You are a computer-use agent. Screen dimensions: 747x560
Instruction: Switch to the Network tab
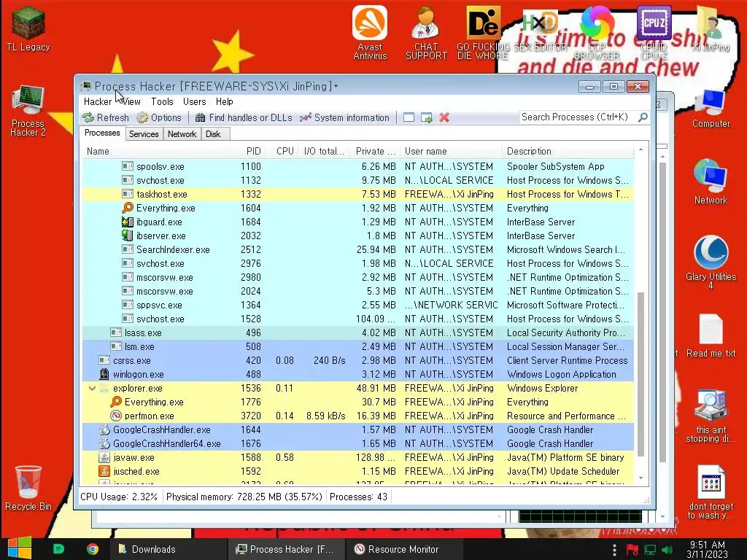[182, 134]
